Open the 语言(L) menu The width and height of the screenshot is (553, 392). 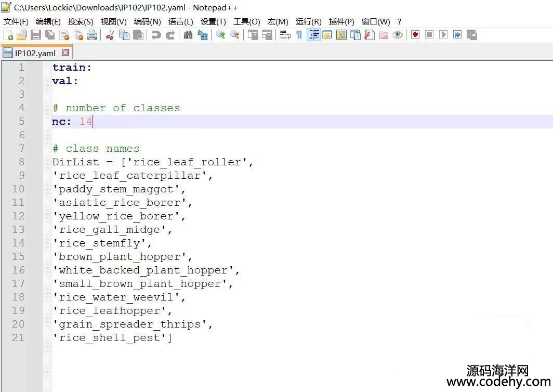pos(180,22)
